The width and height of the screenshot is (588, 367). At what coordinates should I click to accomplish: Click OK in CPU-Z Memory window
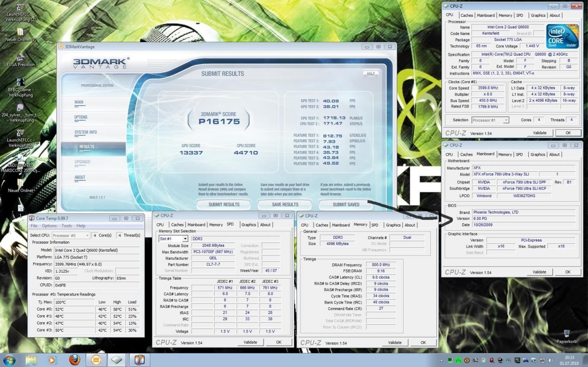pyautogui.click(x=423, y=342)
